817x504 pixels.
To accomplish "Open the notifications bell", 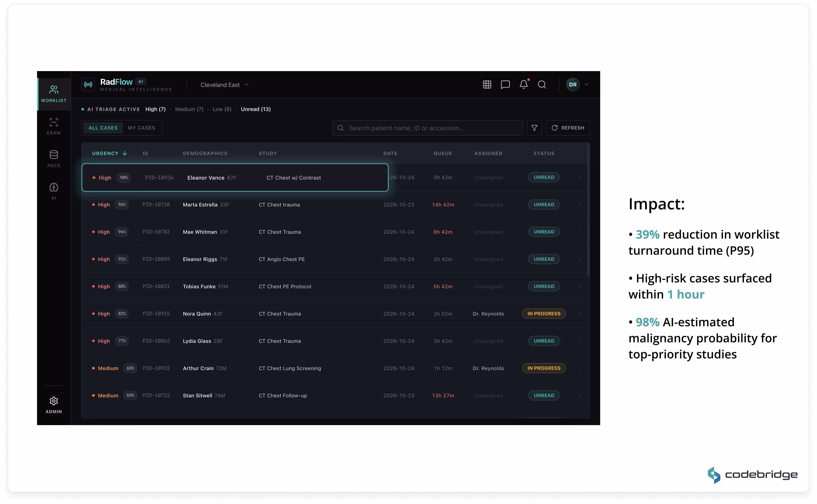I will click(523, 85).
